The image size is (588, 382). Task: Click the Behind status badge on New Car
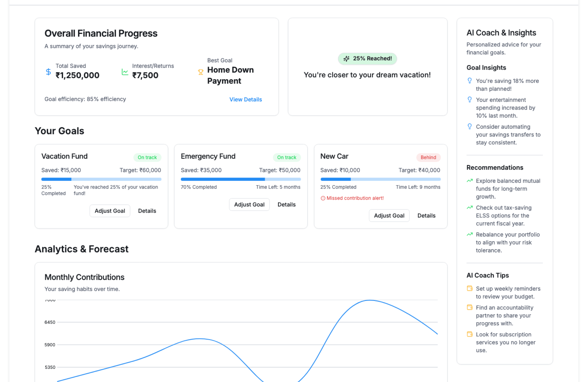pyautogui.click(x=428, y=157)
